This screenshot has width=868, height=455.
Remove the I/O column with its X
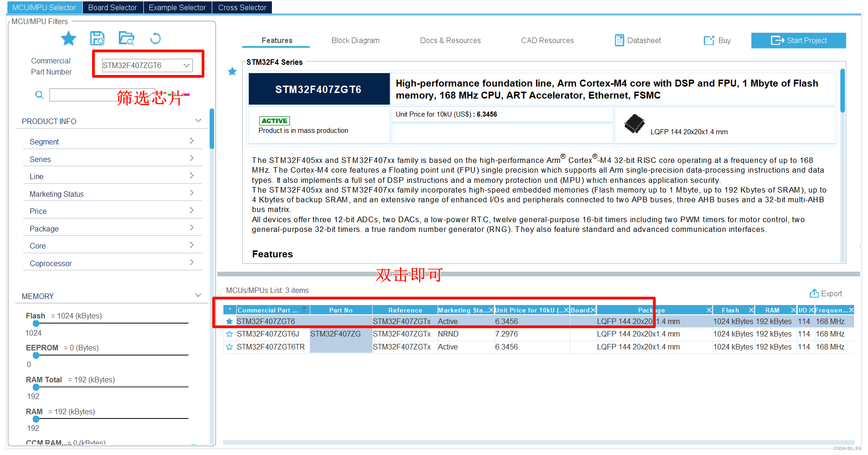pos(812,310)
